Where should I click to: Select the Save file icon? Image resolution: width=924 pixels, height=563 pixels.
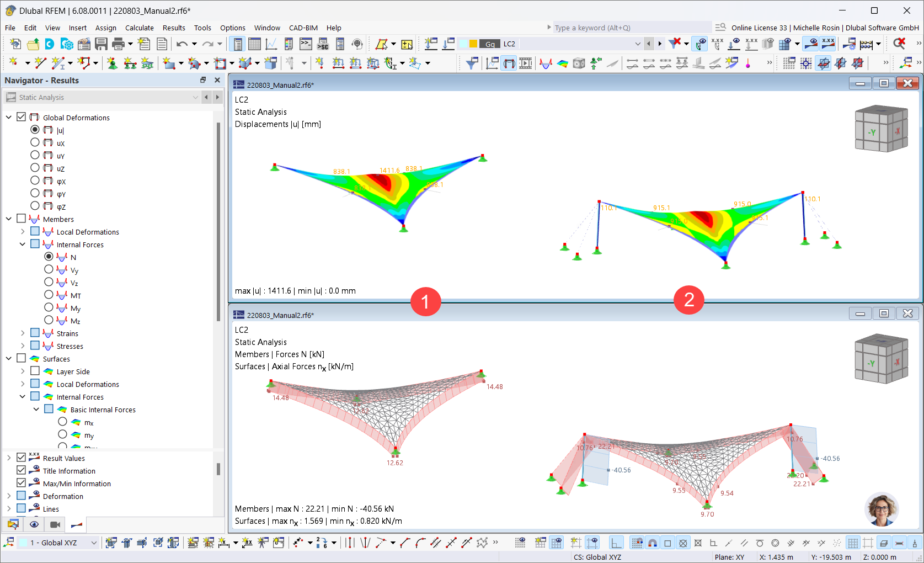coord(102,44)
